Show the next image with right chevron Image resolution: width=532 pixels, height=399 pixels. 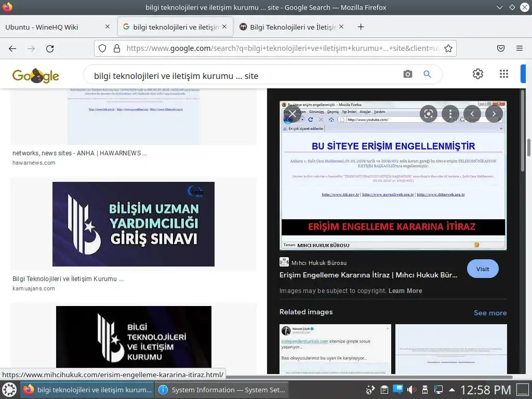point(494,114)
